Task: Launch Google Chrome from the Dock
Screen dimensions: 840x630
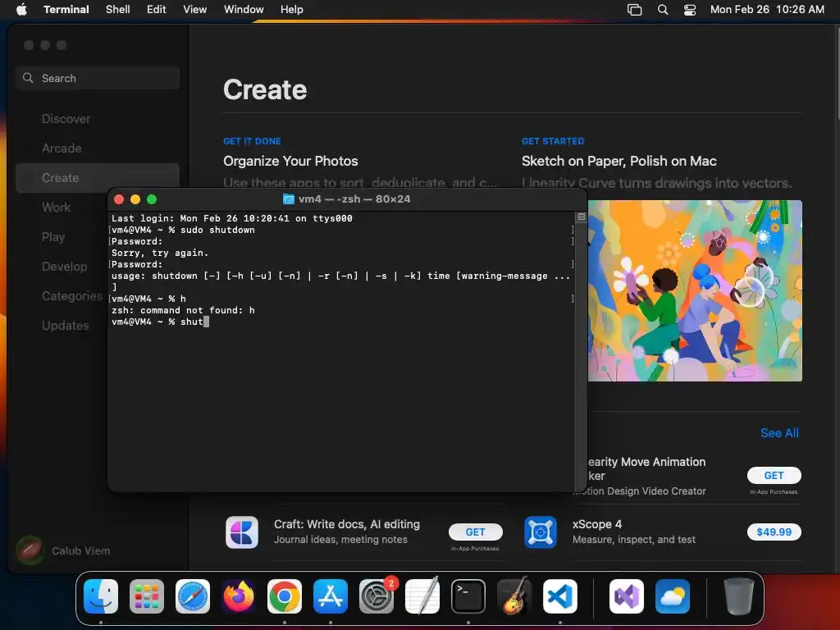Action: [x=285, y=596]
